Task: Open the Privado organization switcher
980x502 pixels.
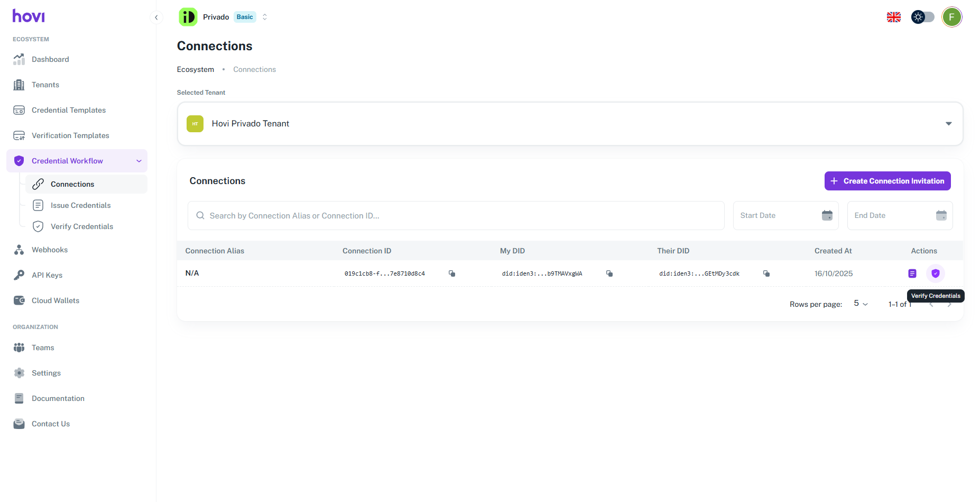Action: pyautogui.click(x=265, y=17)
